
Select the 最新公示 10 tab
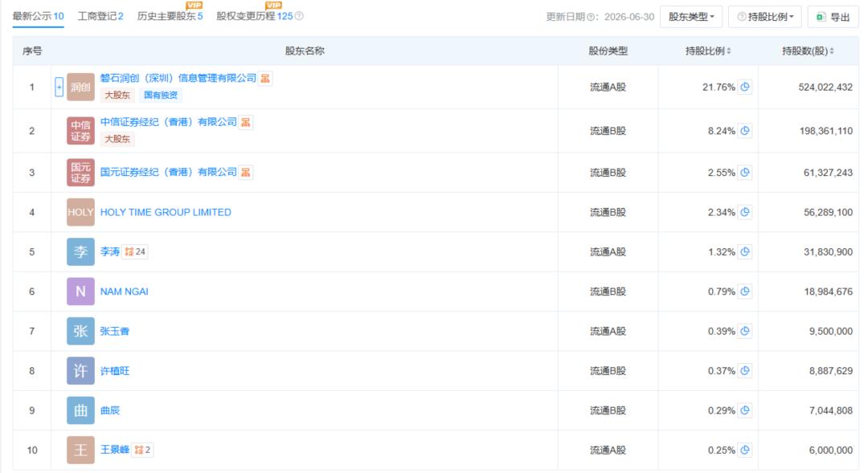(x=39, y=16)
